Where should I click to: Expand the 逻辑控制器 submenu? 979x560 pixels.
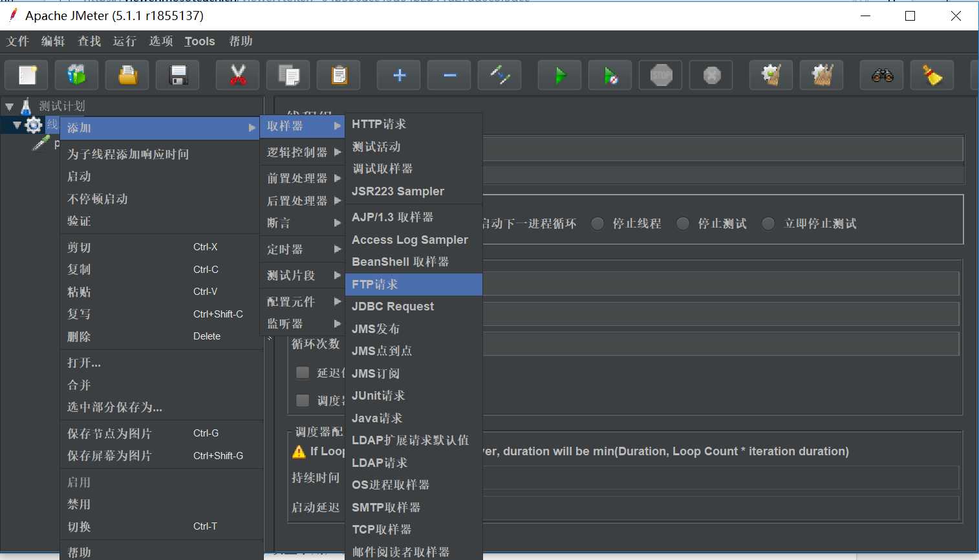click(304, 152)
